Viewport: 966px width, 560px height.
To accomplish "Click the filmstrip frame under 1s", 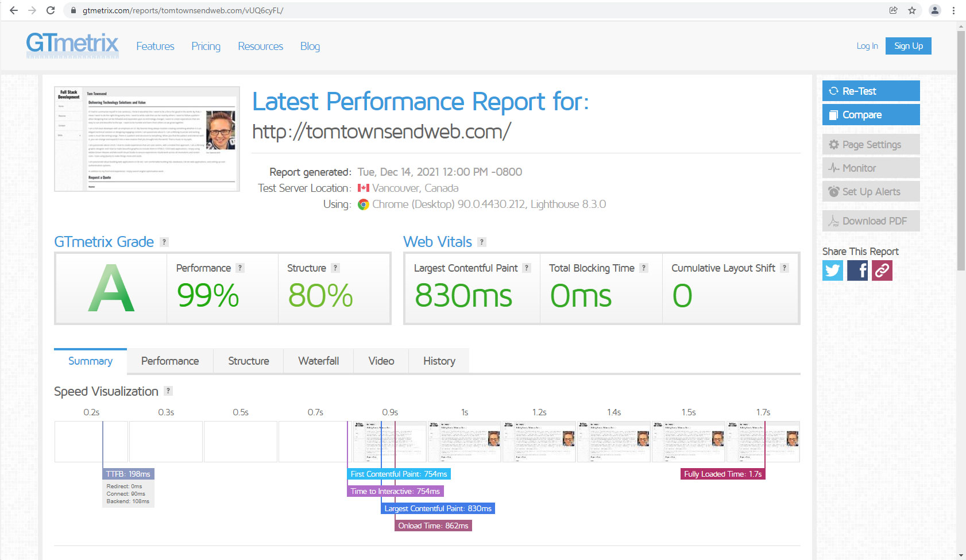I will click(x=465, y=442).
